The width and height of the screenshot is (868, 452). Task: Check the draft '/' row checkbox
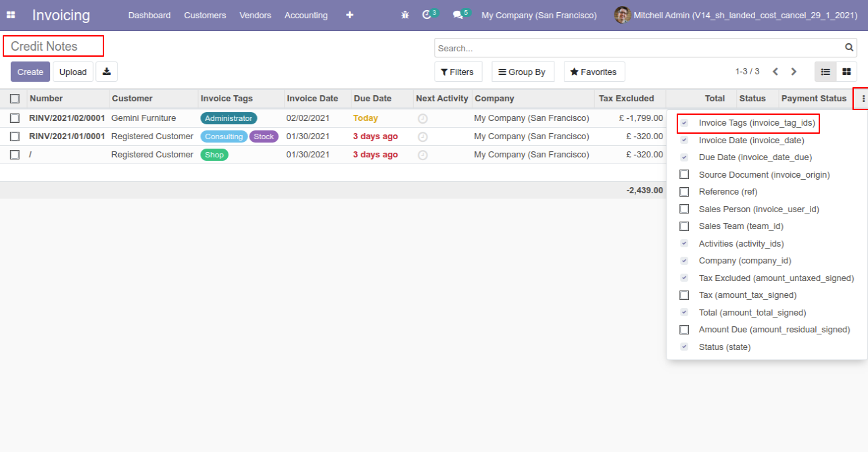pyautogui.click(x=15, y=155)
